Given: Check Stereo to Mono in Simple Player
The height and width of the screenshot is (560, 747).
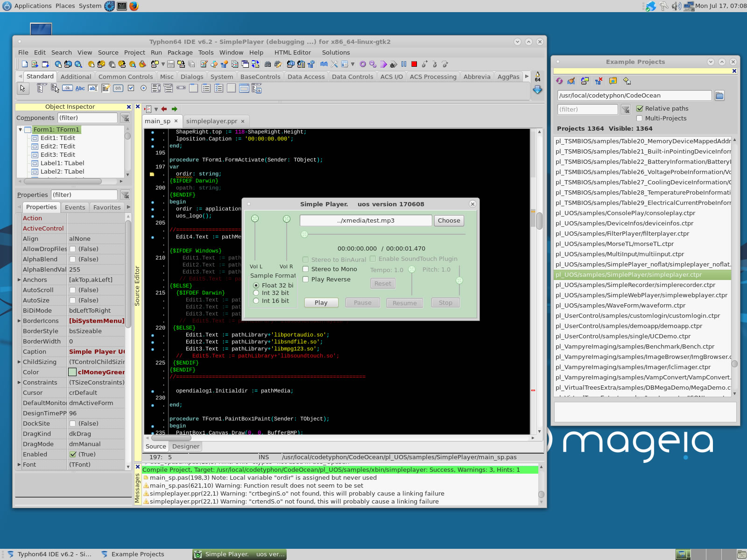Looking at the screenshot, I should [306, 269].
